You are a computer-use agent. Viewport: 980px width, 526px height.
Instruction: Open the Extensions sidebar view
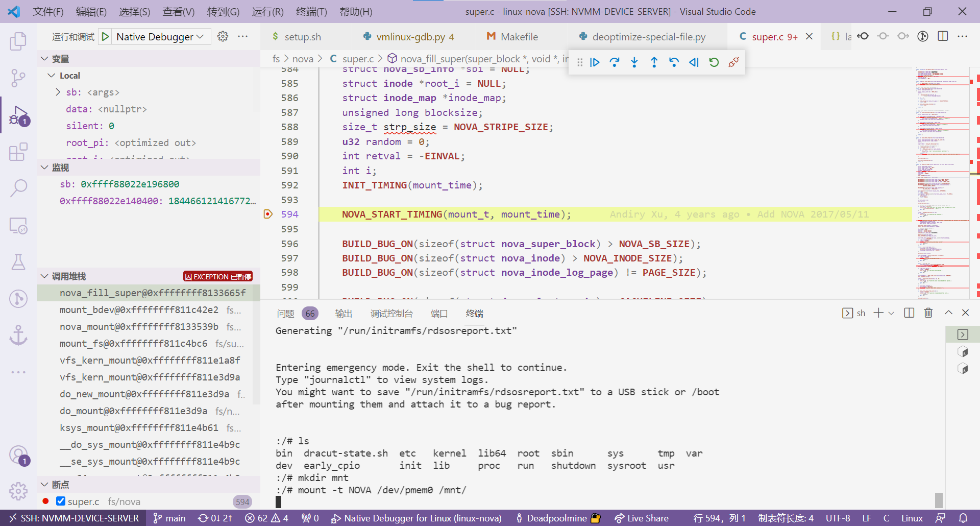(18, 152)
